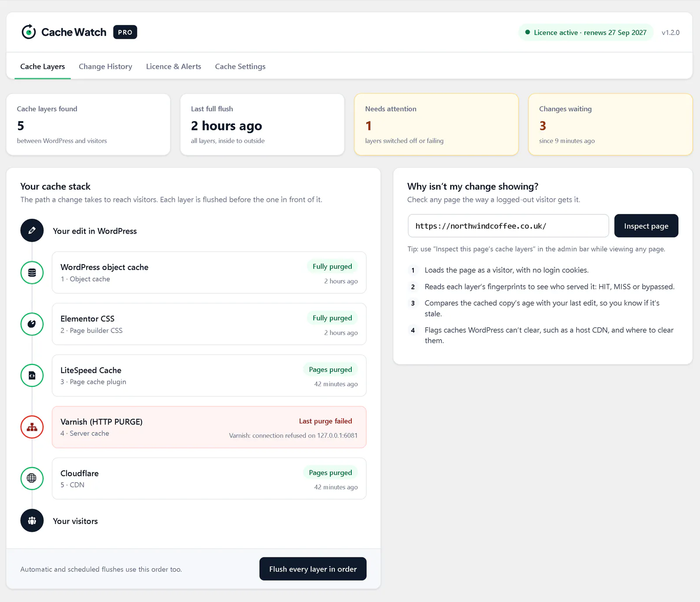This screenshot has height=602, width=700.
Task: Click the Varnish connection refused error message
Action: [293, 436]
